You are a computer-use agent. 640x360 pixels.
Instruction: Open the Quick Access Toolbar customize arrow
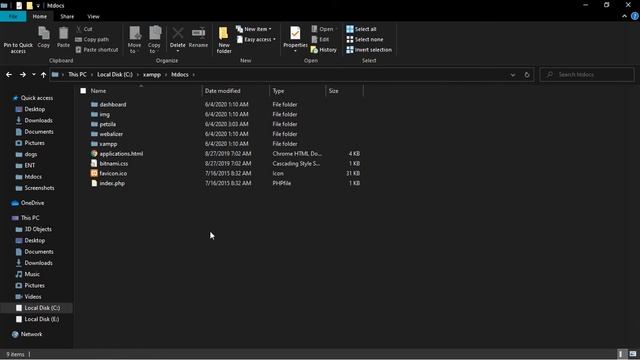[38, 6]
